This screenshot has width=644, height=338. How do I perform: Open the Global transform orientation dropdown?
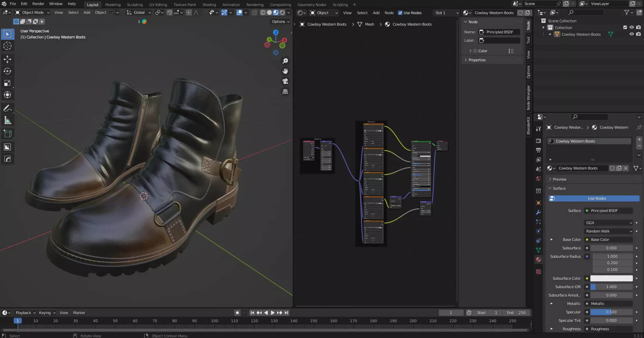(x=139, y=13)
